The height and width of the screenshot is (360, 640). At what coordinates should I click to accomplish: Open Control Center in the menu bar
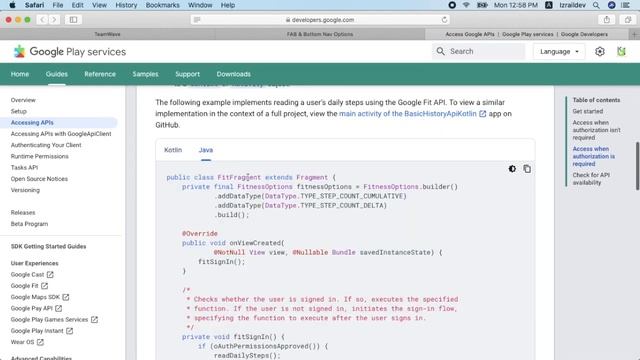point(625,5)
